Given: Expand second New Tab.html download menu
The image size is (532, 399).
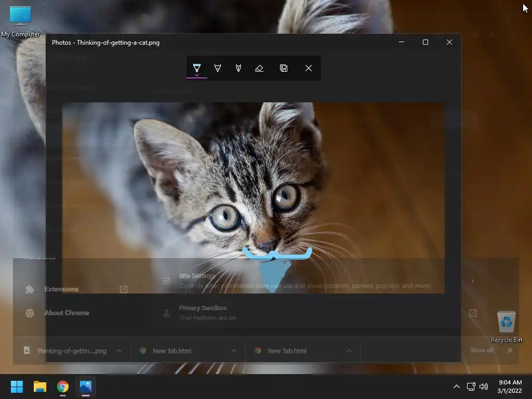Looking at the screenshot, I should point(349,351).
